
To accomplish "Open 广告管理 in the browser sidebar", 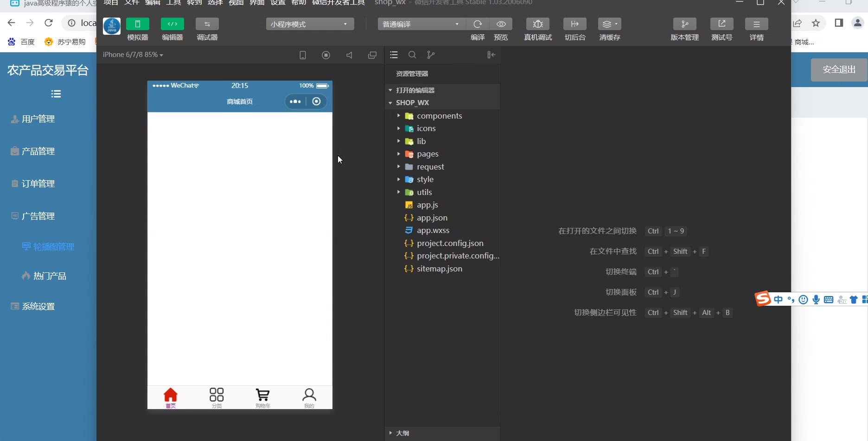I will tap(33, 216).
